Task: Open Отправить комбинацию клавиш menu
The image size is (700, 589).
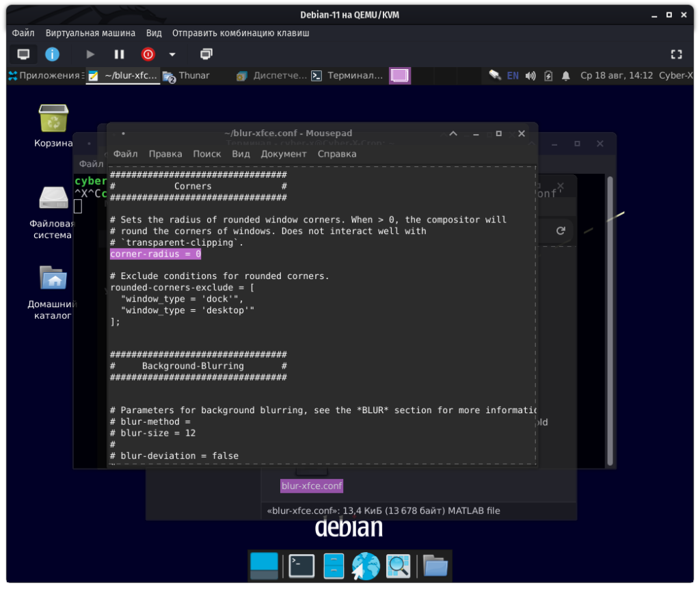Action: pos(241,33)
